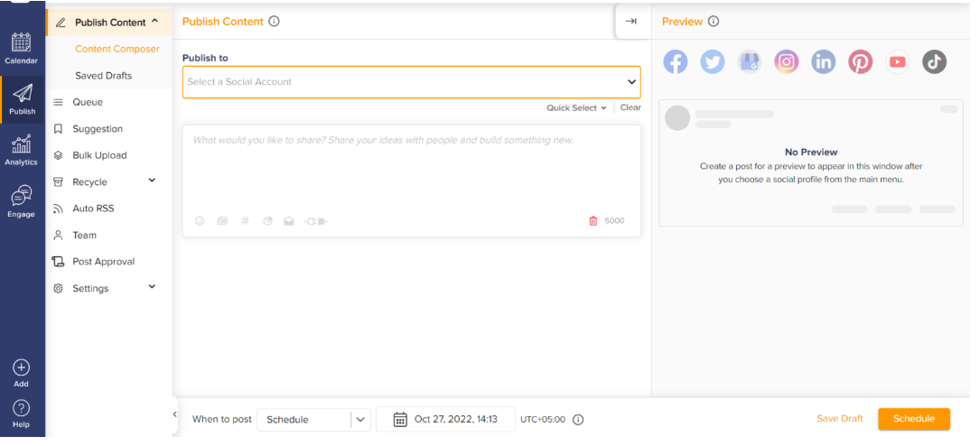Click the Save Draft link
Viewport: 980px width, 446px height.
click(x=839, y=419)
